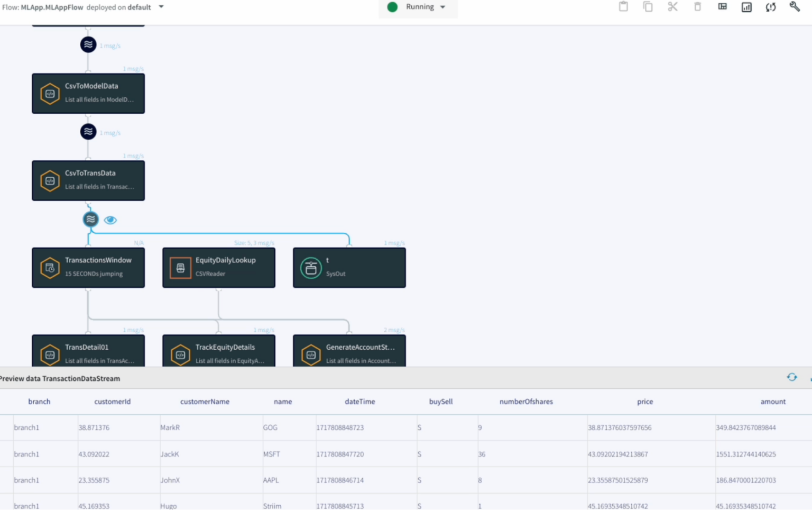This screenshot has width=812, height=510.
Task: Open the default deployment group dropdown
Action: (160, 7)
